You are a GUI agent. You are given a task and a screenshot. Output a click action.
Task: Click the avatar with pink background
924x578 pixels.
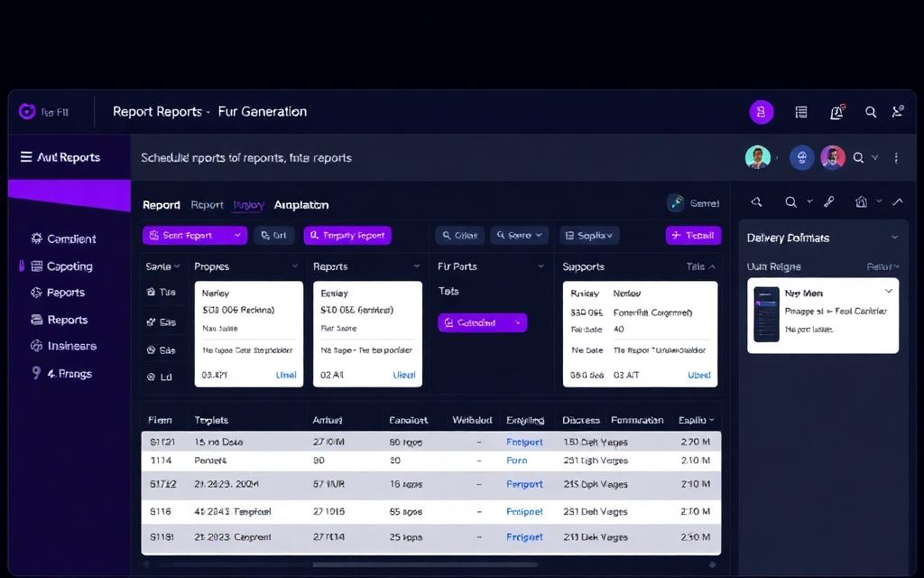[x=833, y=157]
